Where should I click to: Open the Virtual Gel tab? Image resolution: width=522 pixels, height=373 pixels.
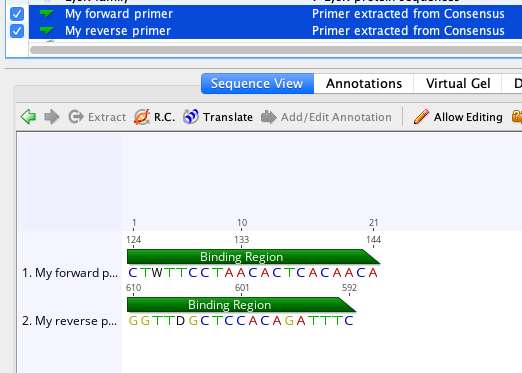pyautogui.click(x=458, y=84)
